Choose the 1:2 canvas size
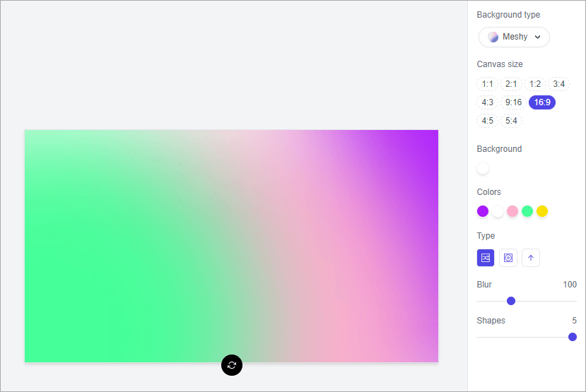Image resolution: width=586 pixels, height=392 pixels. pos(535,84)
